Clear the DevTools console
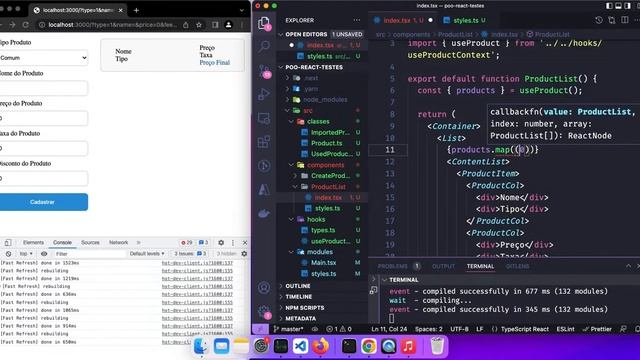 coord(8,254)
